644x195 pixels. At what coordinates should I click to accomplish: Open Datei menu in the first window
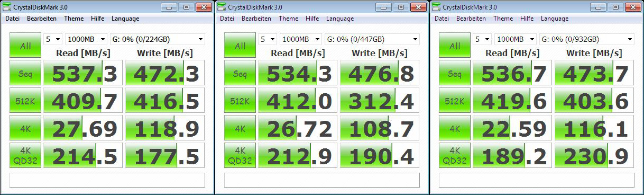point(13,19)
